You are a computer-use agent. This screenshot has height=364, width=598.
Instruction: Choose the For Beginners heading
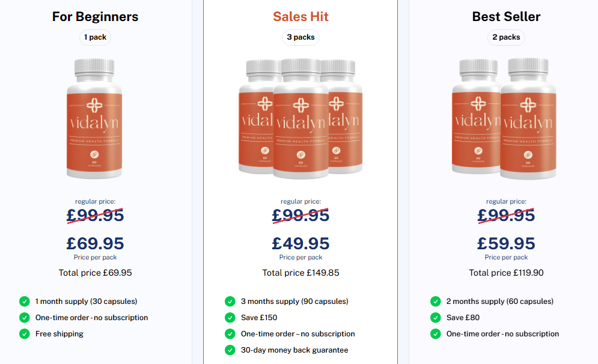(x=95, y=17)
